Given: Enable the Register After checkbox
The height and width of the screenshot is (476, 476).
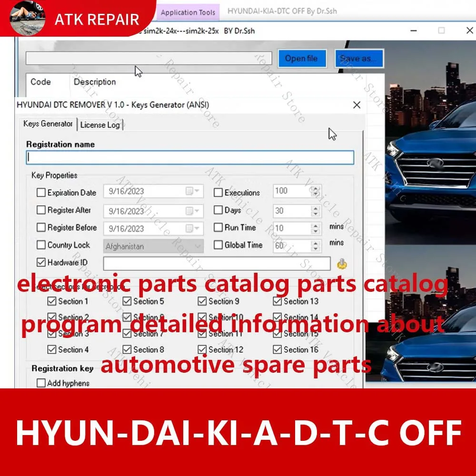Looking at the screenshot, I should pos(41,210).
